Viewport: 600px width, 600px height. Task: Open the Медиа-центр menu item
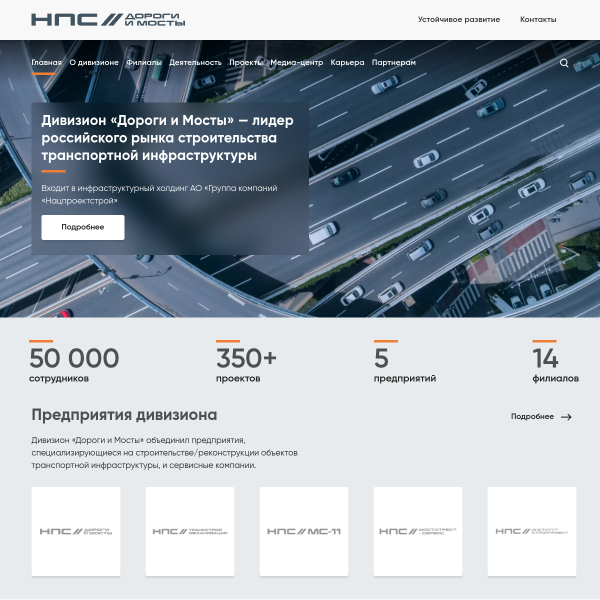click(297, 63)
